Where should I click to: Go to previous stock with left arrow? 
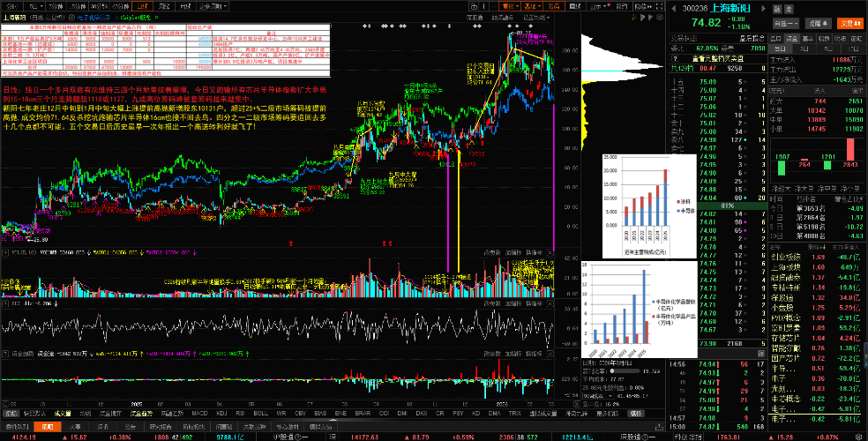[x=674, y=8]
